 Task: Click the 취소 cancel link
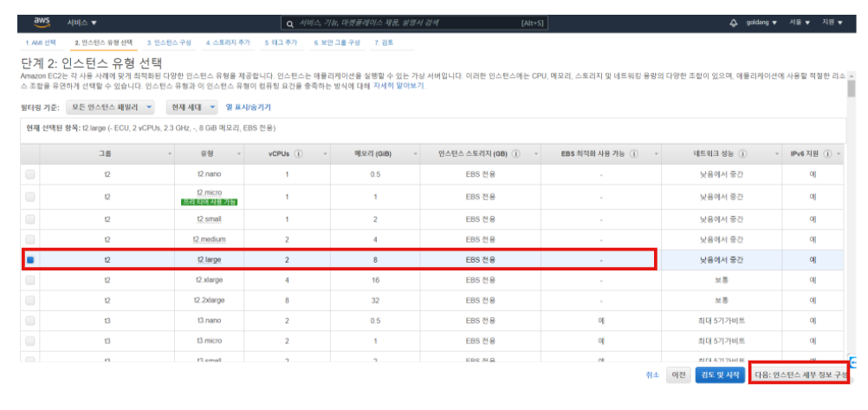[x=652, y=375]
